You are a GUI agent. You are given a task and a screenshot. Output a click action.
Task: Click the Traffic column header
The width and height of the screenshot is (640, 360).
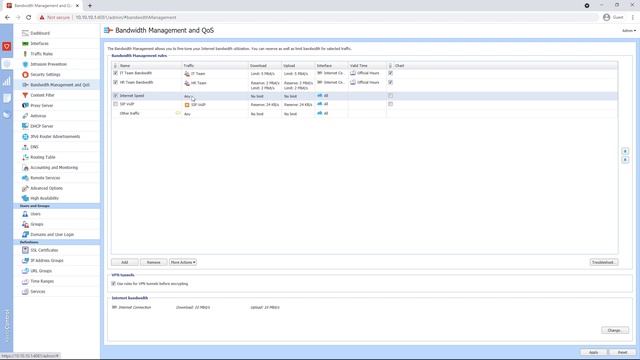215,66
